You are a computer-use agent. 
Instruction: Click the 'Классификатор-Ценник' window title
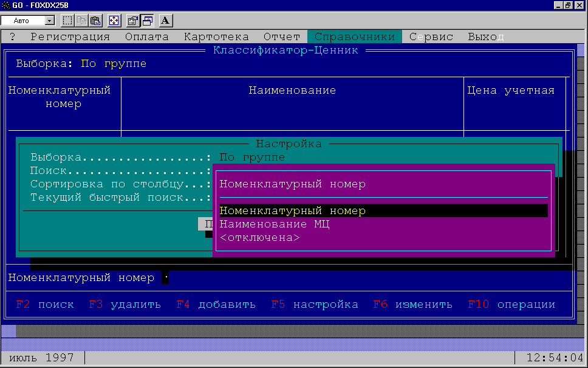tap(285, 50)
